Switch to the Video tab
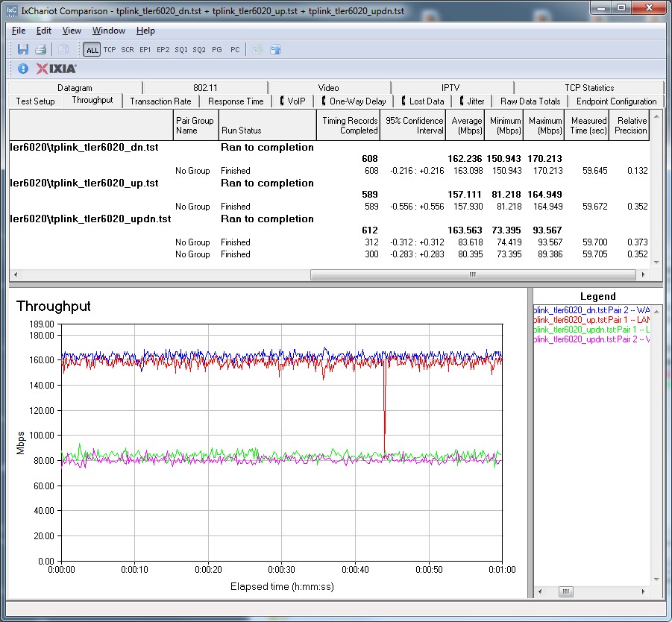Viewport: 672px width, 622px height. (329, 87)
